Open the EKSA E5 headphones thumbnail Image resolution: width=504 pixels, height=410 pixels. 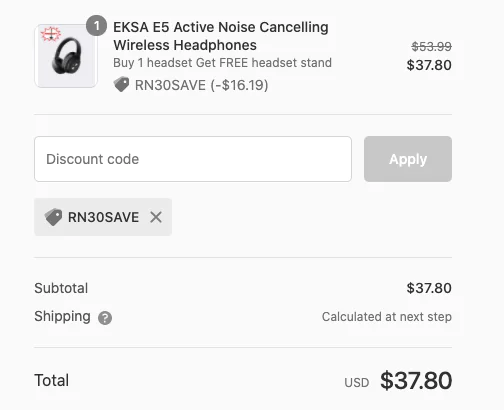pyautogui.click(x=66, y=56)
